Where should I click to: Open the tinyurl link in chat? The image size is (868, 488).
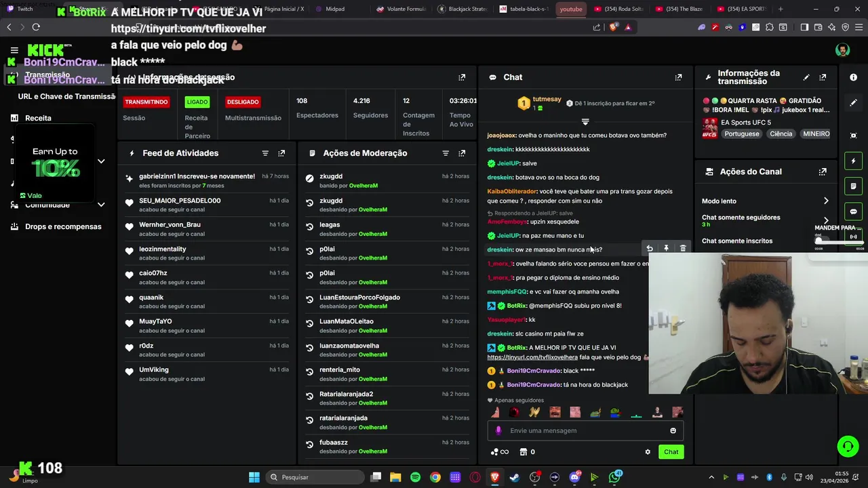tap(532, 357)
